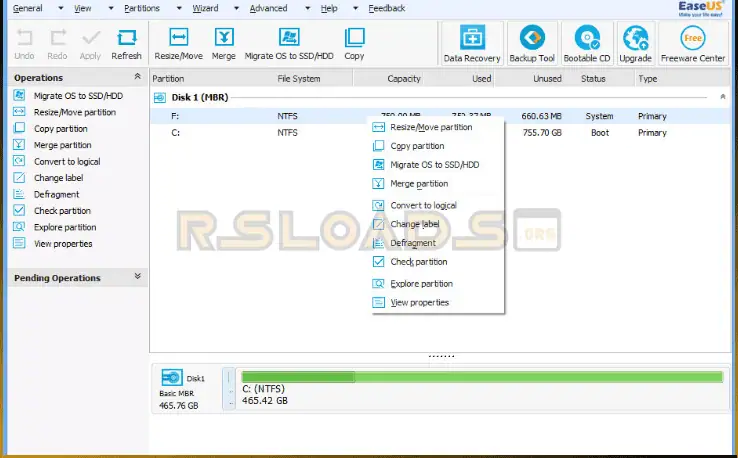
Task: Click the Apply checkmark icon
Action: tap(90, 38)
